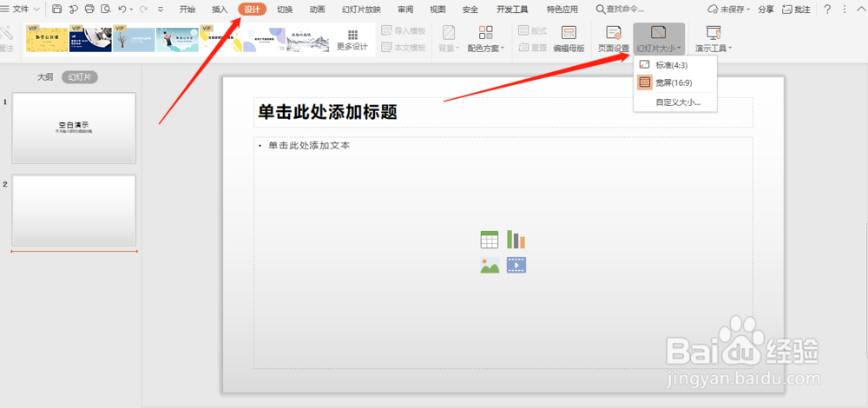Viewport: 868px width, 408px height.
Task: Click the 重置 reset button
Action: tap(533, 48)
